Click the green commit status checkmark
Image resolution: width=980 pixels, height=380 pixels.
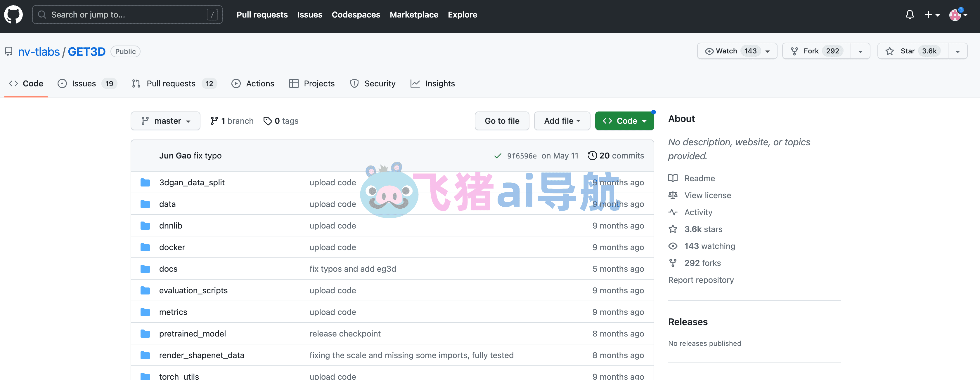pyautogui.click(x=497, y=156)
